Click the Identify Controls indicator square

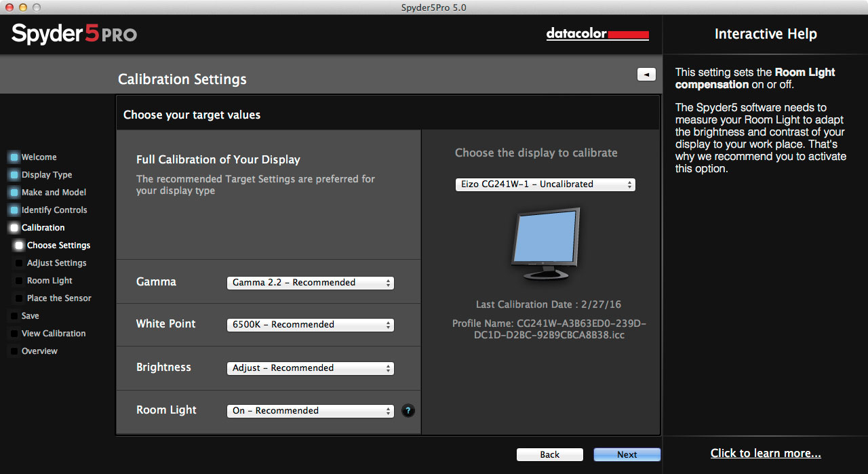tap(14, 210)
